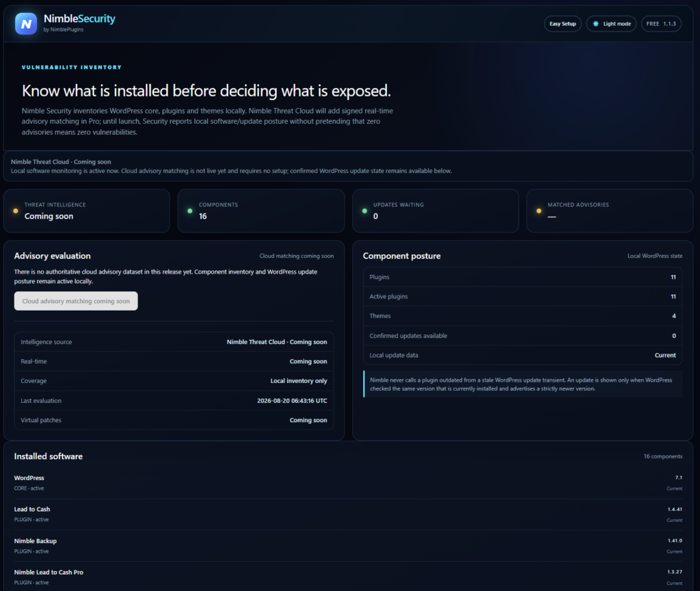Select the Matched Advisories card
Screen dimensions: 700x591
[610, 211]
